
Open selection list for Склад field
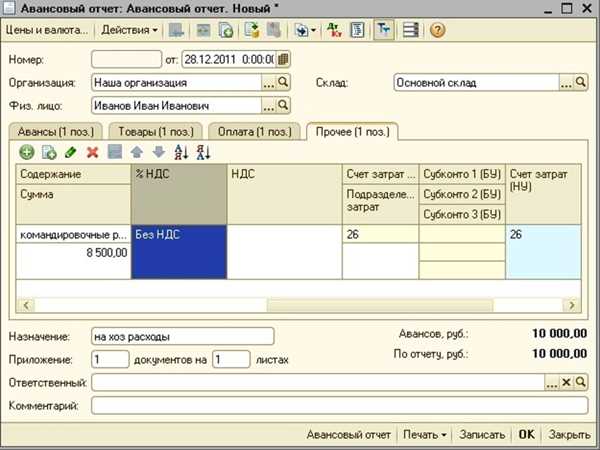(566, 83)
